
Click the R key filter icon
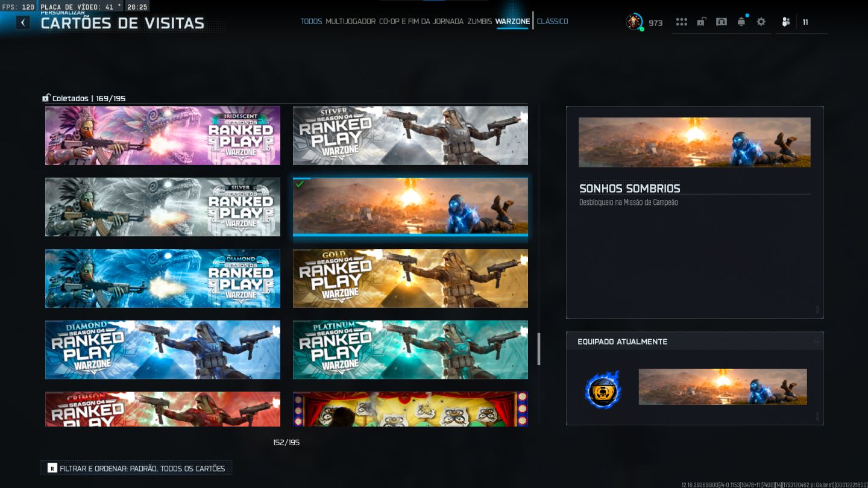(x=52, y=468)
